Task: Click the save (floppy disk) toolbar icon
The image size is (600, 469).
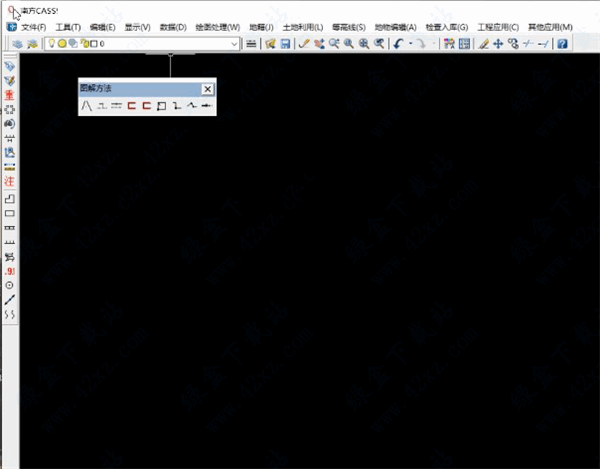Action: [x=285, y=45]
